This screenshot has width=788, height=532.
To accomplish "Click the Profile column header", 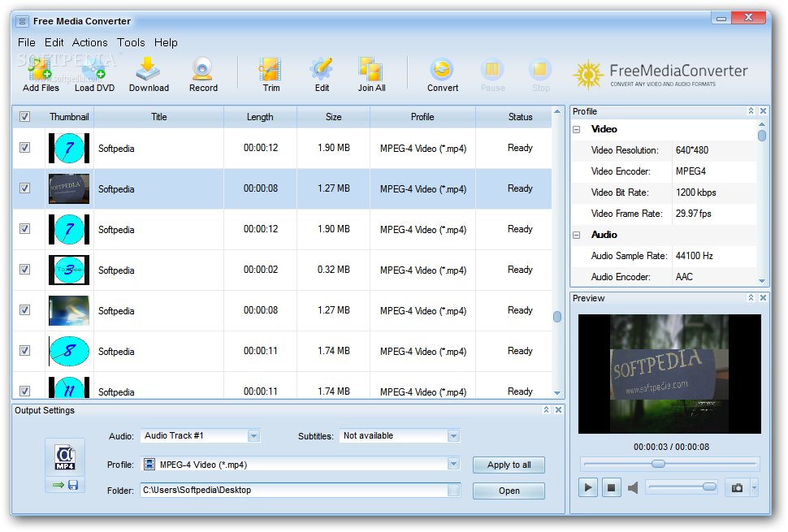I will click(x=422, y=116).
